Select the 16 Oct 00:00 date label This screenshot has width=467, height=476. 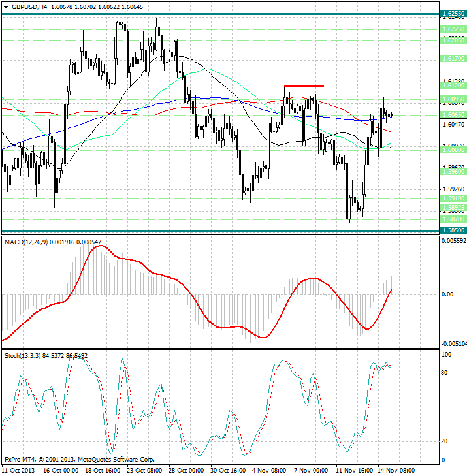coord(61,471)
